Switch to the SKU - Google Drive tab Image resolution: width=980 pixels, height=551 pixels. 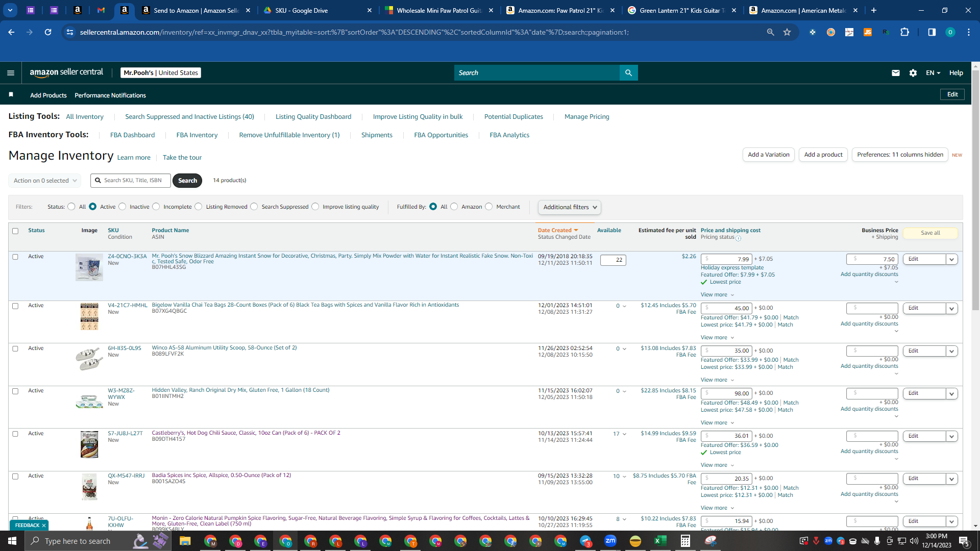click(x=316, y=10)
